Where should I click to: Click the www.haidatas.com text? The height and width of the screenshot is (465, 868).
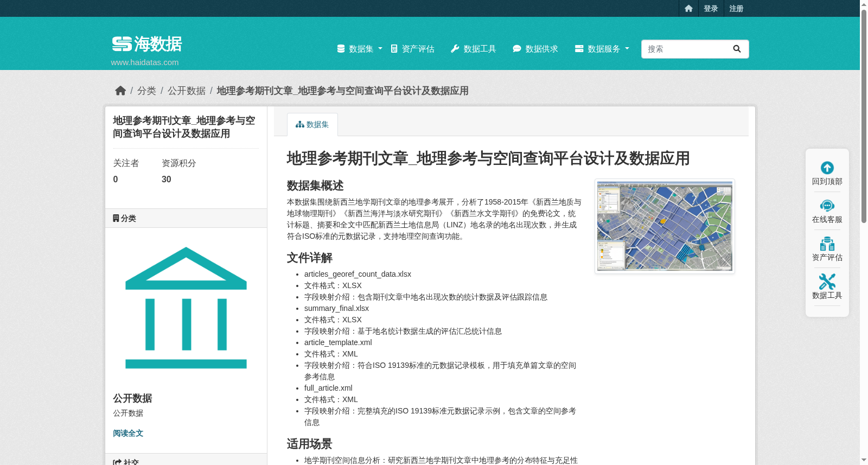tap(145, 62)
